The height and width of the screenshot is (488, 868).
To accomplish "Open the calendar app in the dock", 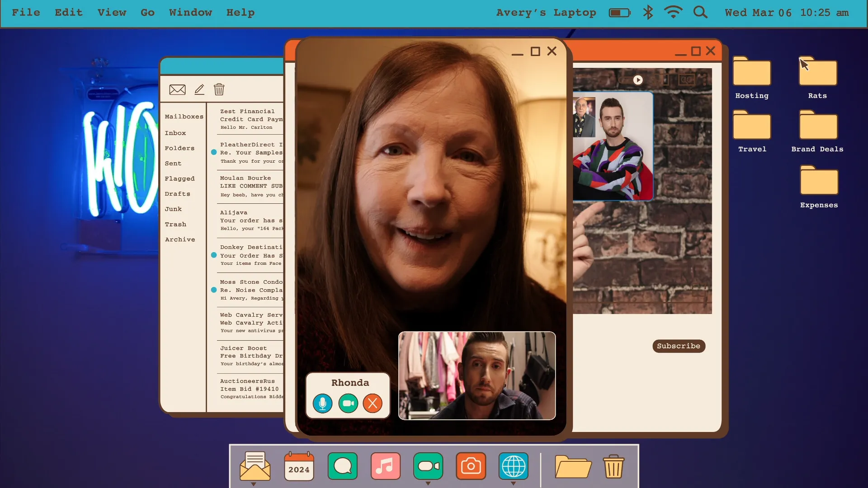I will point(299,466).
